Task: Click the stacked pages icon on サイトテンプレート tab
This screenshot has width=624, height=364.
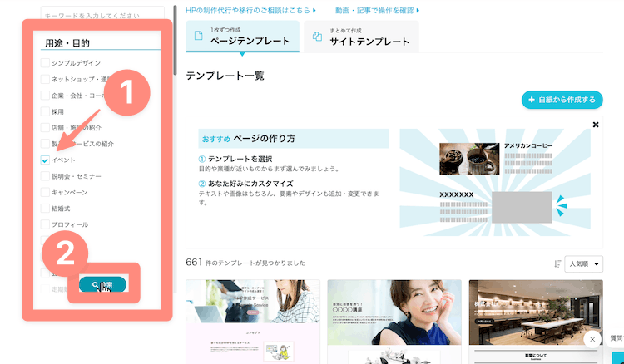Action: (317, 37)
